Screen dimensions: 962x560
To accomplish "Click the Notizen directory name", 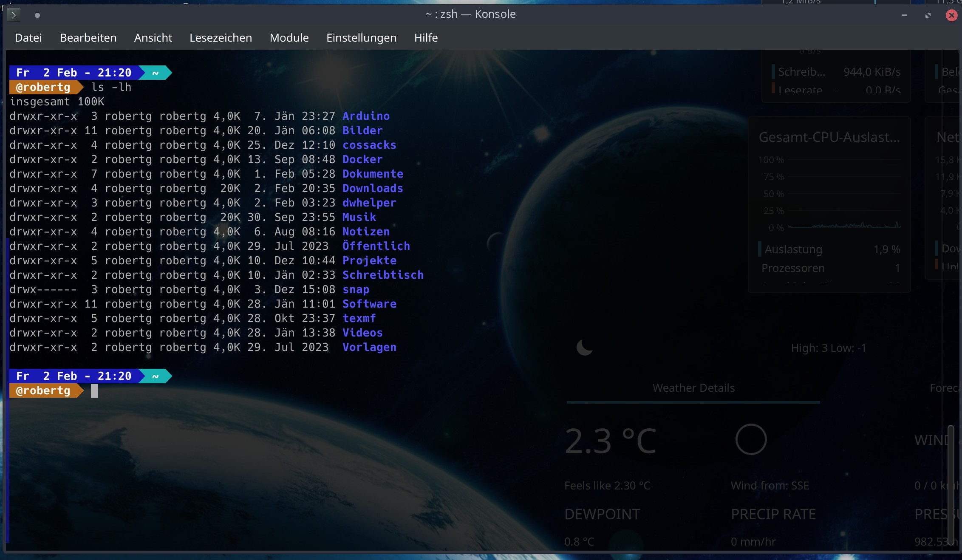I will 366,232.
